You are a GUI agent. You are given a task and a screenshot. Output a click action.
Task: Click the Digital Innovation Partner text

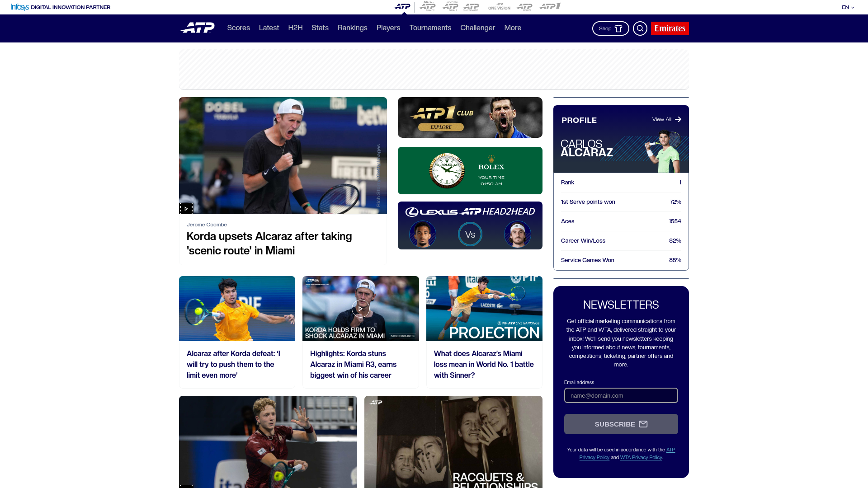[71, 7]
